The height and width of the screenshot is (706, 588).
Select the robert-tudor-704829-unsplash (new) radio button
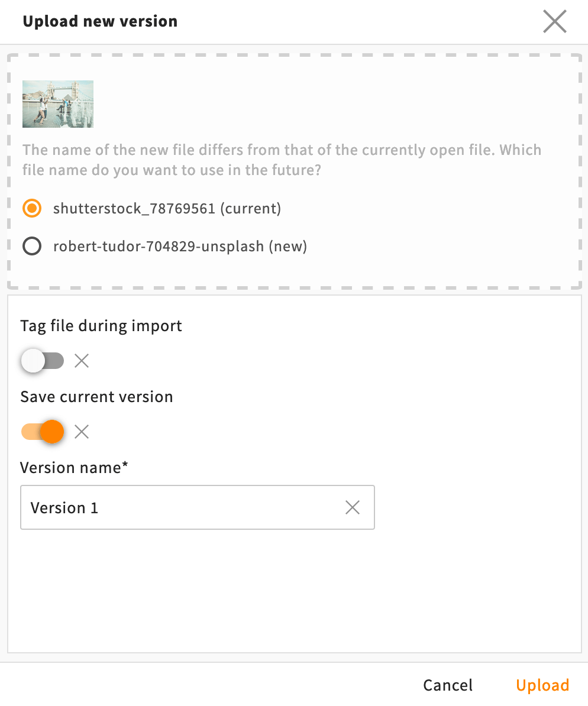click(x=32, y=247)
